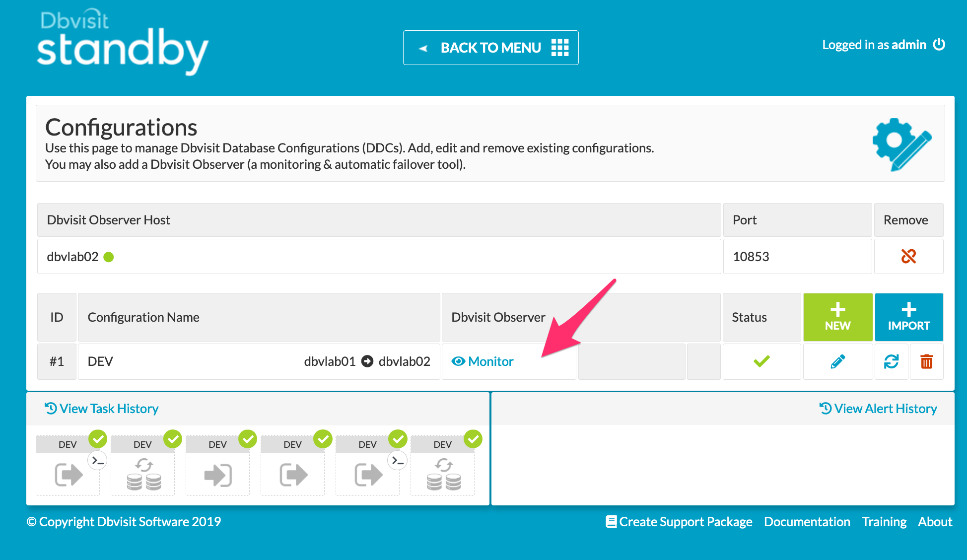Click the port value 10853
This screenshot has width=967, height=560.
tap(751, 257)
